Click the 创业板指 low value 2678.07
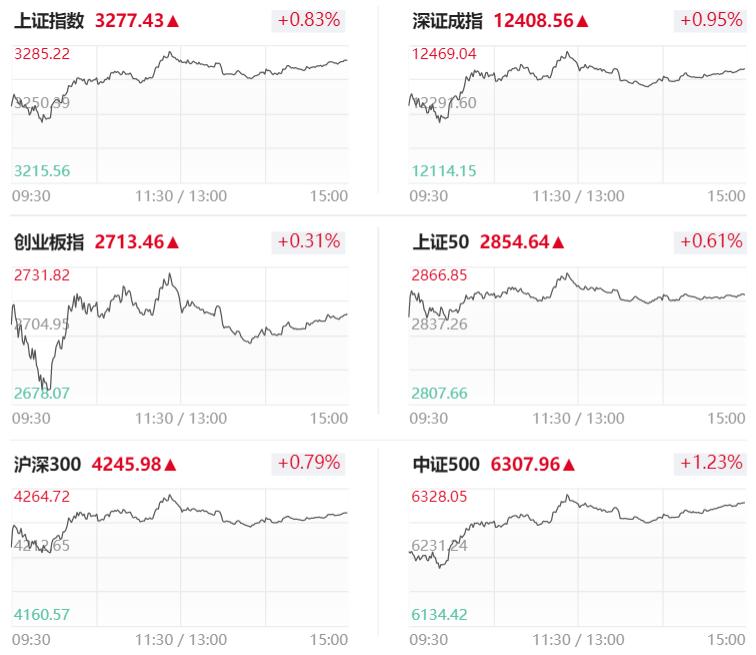Viewport: 756px width, 655px height. (42, 393)
